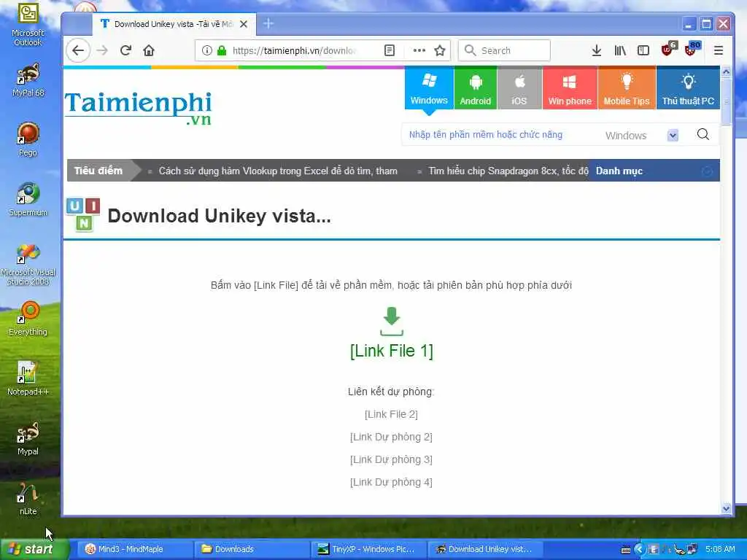The width and height of the screenshot is (747, 560).
Task: Select the Download Unikey vista tab
Action: click(x=174, y=24)
